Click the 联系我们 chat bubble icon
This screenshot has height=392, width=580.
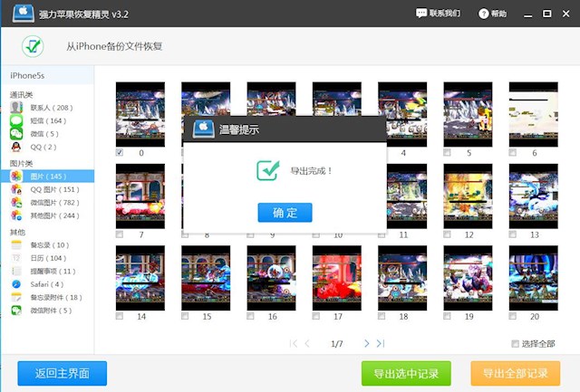(x=420, y=14)
